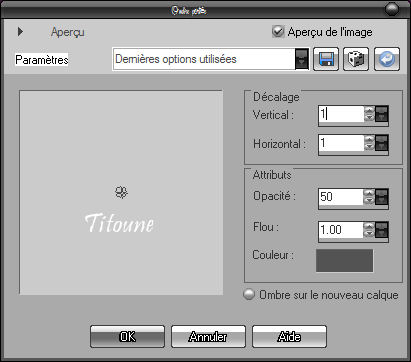Click the reset to default arrow icon
411x362 pixels.
coord(387,59)
